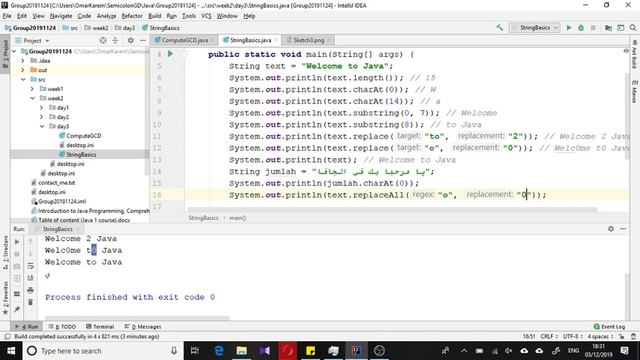Open Structure side tool window
640x360 pixels.
point(5,252)
